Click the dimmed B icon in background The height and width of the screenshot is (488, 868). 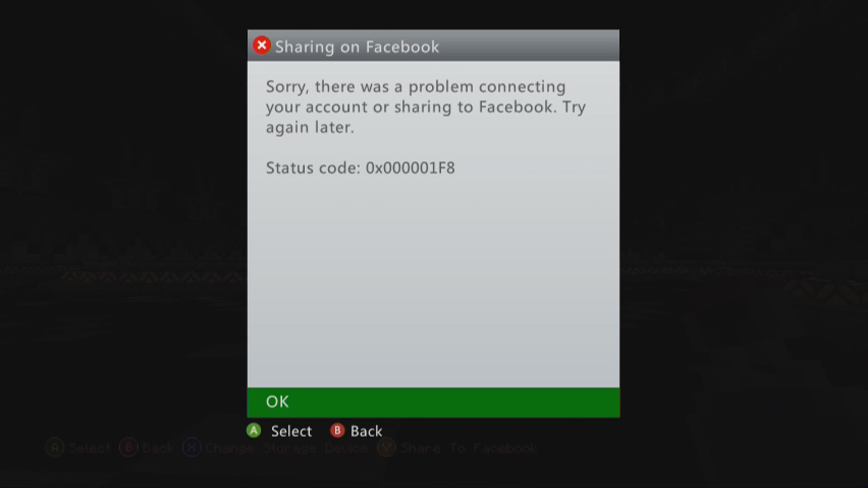[129, 448]
